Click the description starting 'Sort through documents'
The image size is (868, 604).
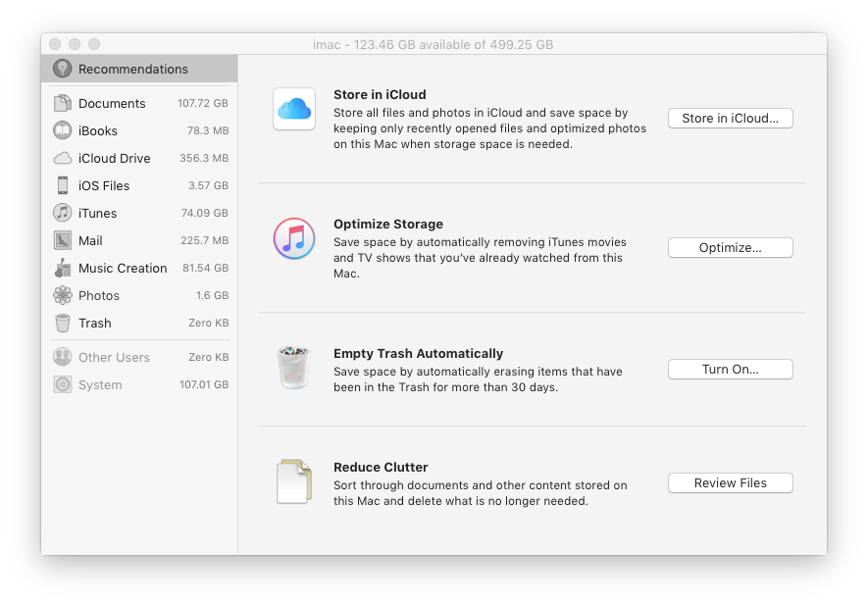pyautogui.click(x=480, y=493)
